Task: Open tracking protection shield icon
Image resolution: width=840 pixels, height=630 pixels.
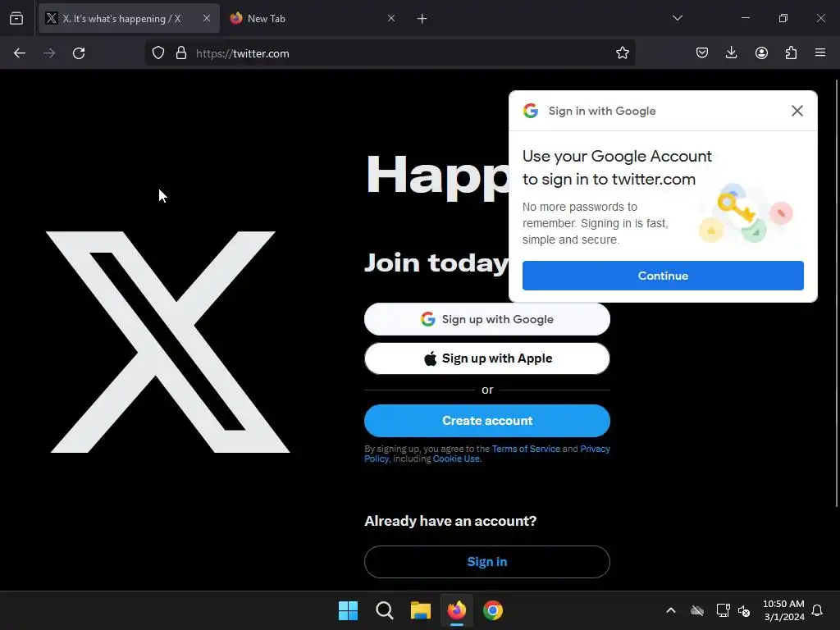Action: tap(158, 53)
